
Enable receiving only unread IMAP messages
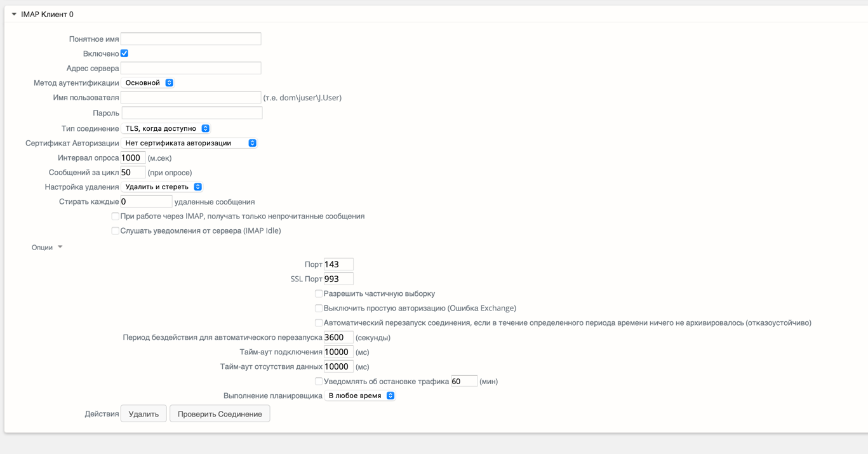tap(115, 217)
